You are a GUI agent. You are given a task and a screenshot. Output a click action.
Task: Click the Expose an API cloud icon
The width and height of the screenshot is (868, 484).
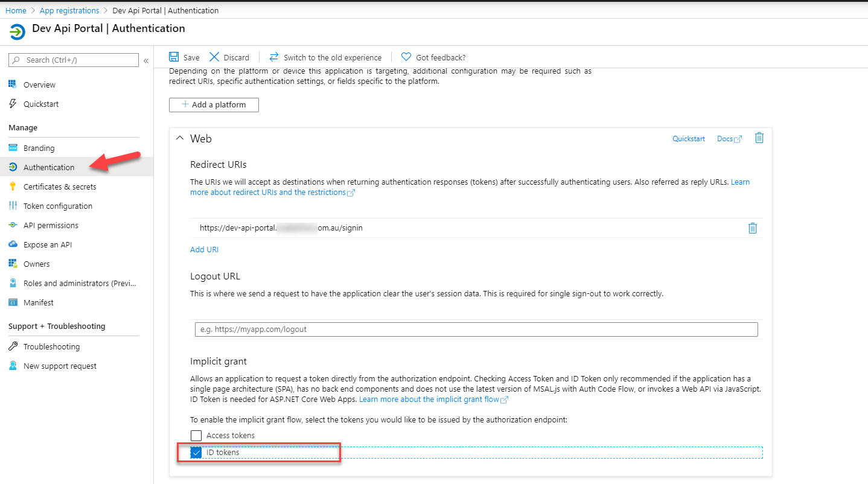(13, 244)
